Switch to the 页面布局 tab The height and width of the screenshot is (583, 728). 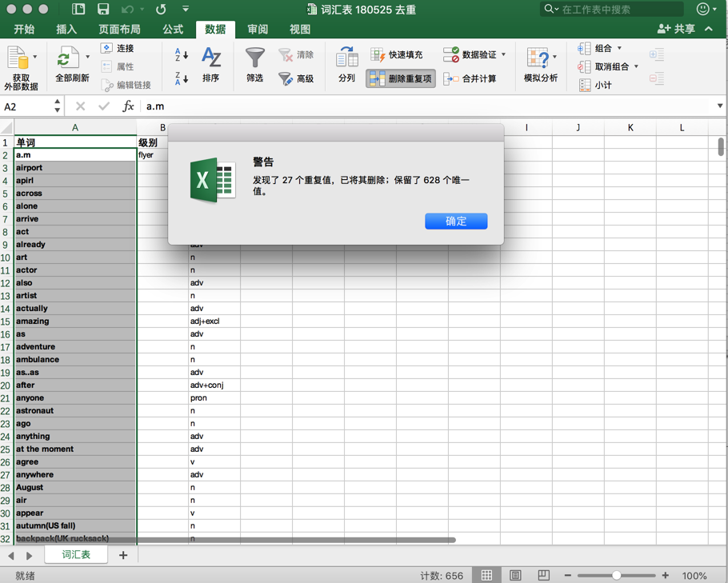[119, 30]
